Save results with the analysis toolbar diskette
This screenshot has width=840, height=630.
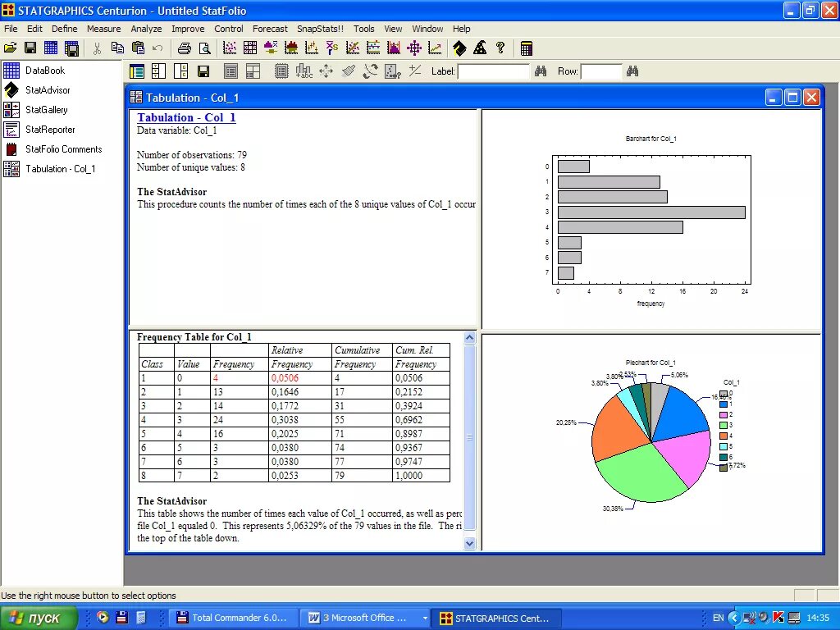click(x=203, y=71)
